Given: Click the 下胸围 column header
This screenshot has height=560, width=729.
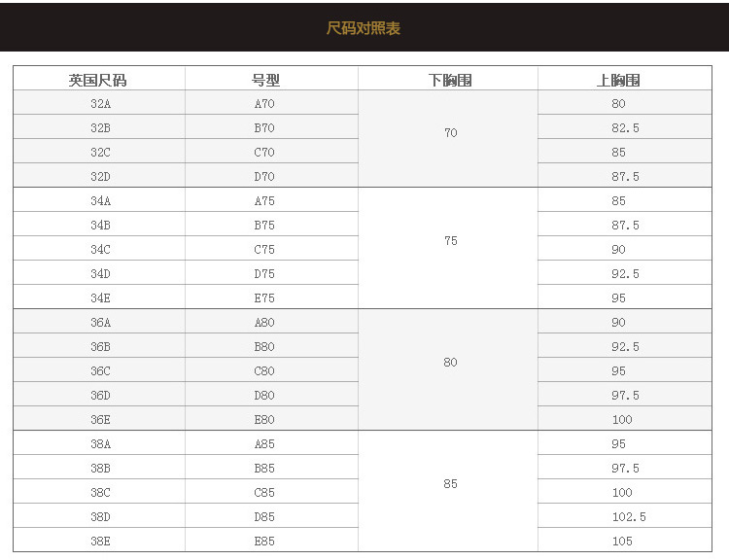Looking at the screenshot, I should pyautogui.click(x=450, y=80).
